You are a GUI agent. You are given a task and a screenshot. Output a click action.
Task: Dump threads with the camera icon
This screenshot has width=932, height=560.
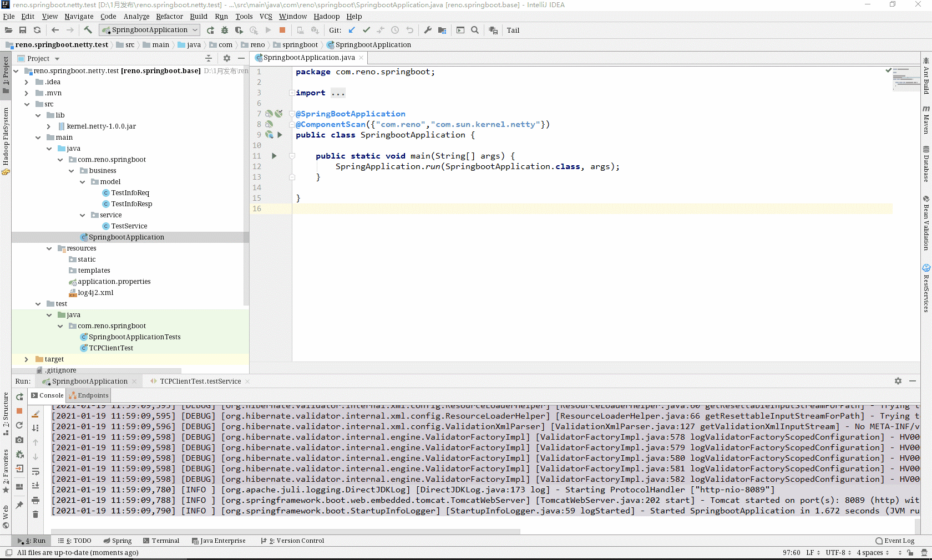19,440
